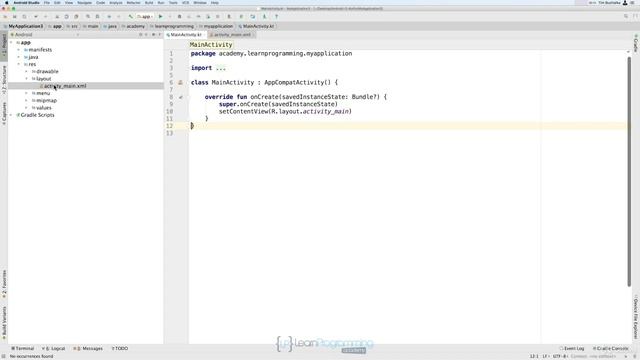Click the Help question mark toolbar icon
Image resolution: width=640 pixels, height=360 pixels.
pyautogui.click(x=276, y=17)
